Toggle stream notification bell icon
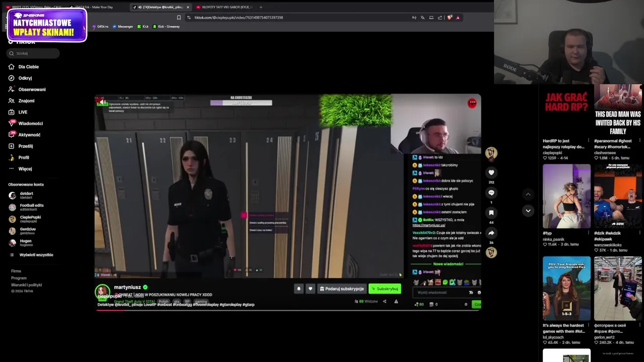This screenshot has width=644, height=362. [x=299, y=289]
